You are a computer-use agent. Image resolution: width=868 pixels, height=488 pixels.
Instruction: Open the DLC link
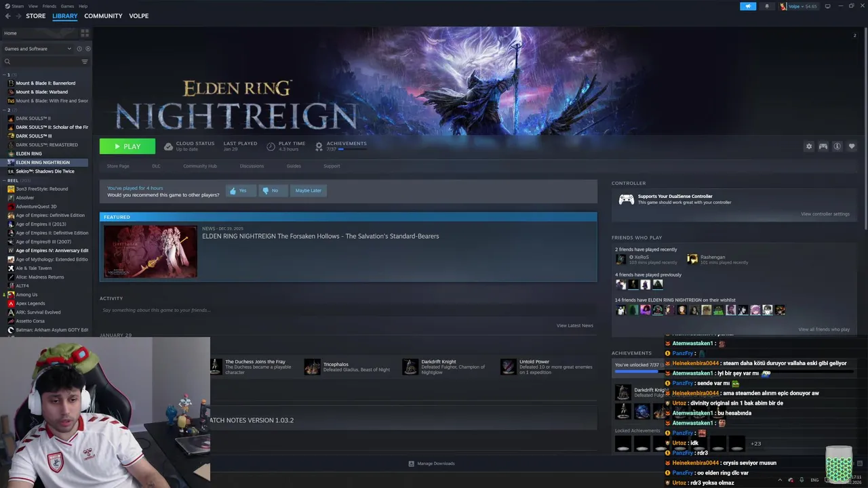tap(156, 166)
